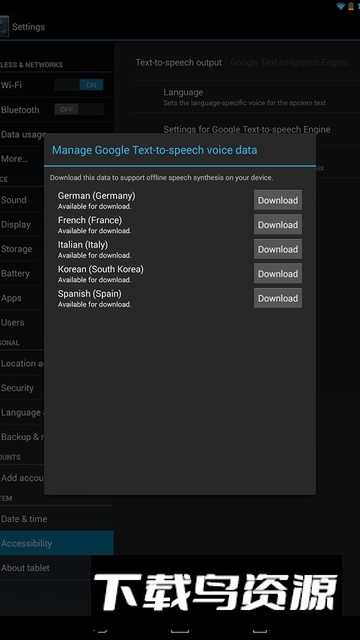Click the Settings app icon in header
The width and height of the screenshot is (360, 640).
pos(4,27)
